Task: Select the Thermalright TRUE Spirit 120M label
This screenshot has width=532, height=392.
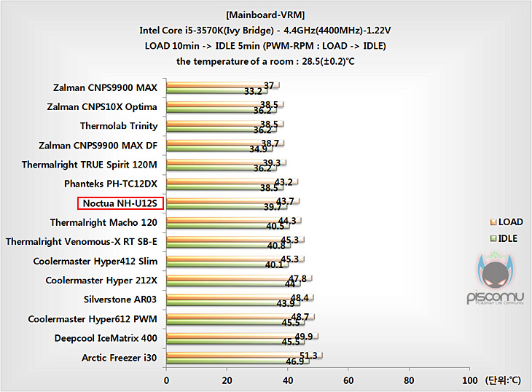Action: (90, 165)
